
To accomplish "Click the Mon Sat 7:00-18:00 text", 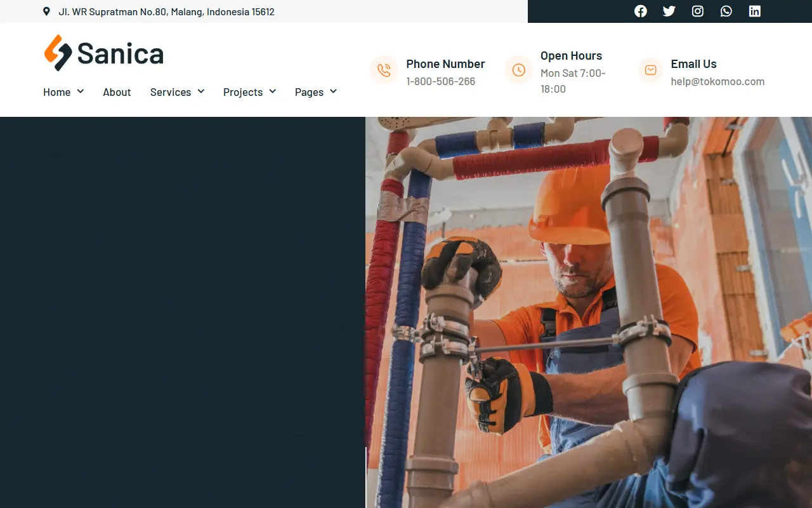I will tap(573, 81).
